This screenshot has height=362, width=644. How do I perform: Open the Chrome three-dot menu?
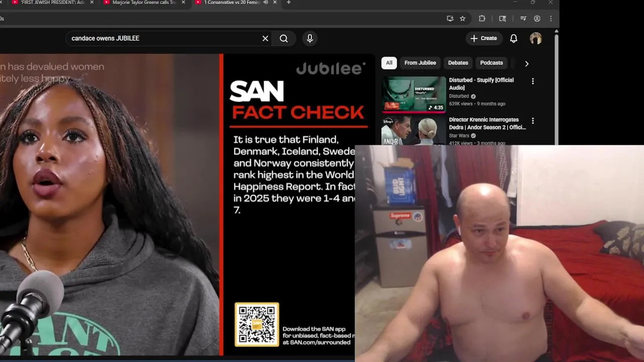pyautogui.click(x=551, y=19)
